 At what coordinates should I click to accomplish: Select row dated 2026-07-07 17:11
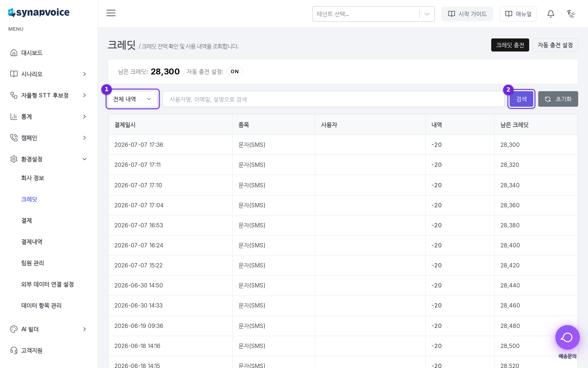point(343,165)
